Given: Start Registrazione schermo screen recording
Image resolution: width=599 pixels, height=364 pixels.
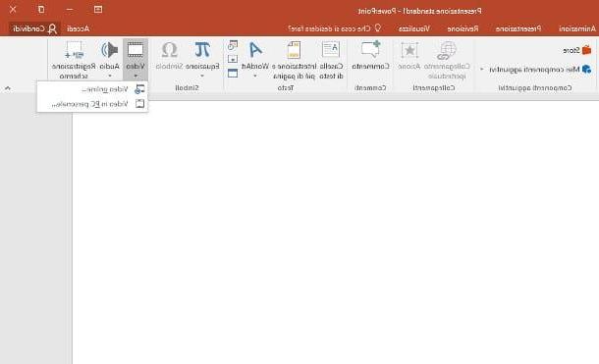Looking at the screenshot, I should point(74,59).
